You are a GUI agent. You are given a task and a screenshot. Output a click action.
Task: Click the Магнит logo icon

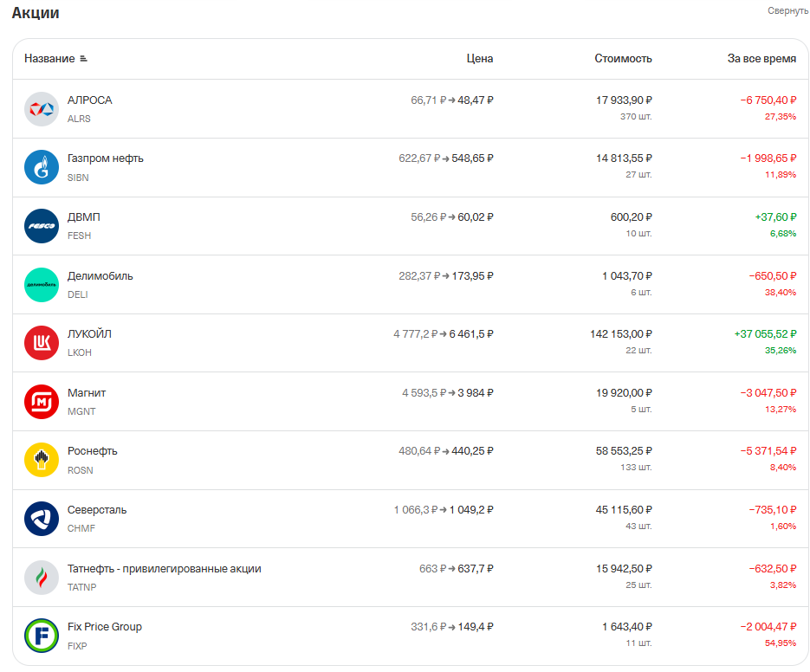pos(42,402)
